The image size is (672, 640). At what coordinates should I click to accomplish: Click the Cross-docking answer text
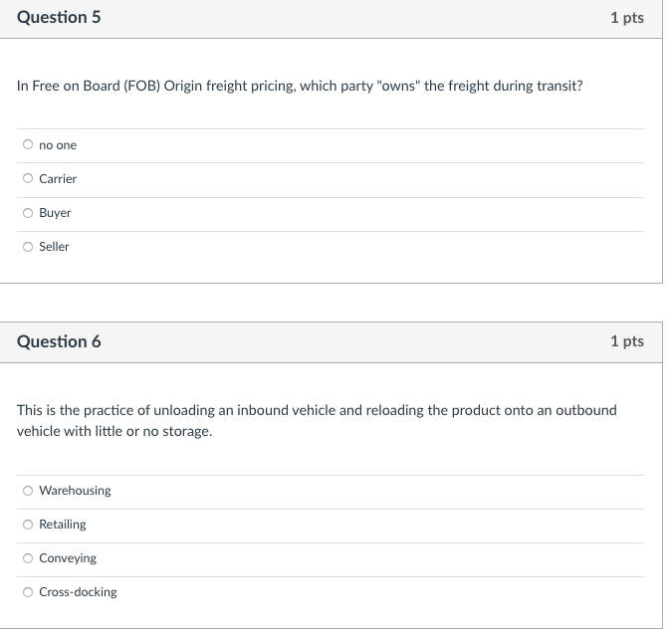tap(78, 592)
